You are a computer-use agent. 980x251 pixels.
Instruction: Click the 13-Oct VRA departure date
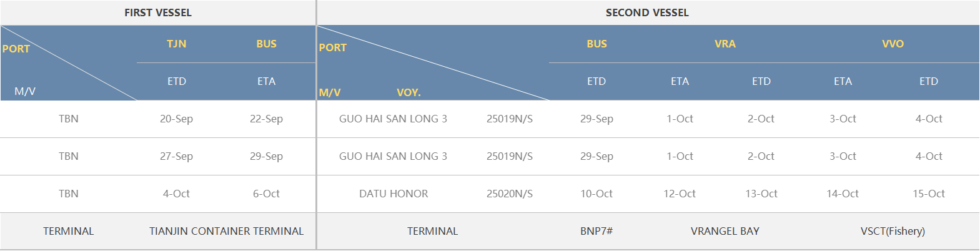coord(761,194)
